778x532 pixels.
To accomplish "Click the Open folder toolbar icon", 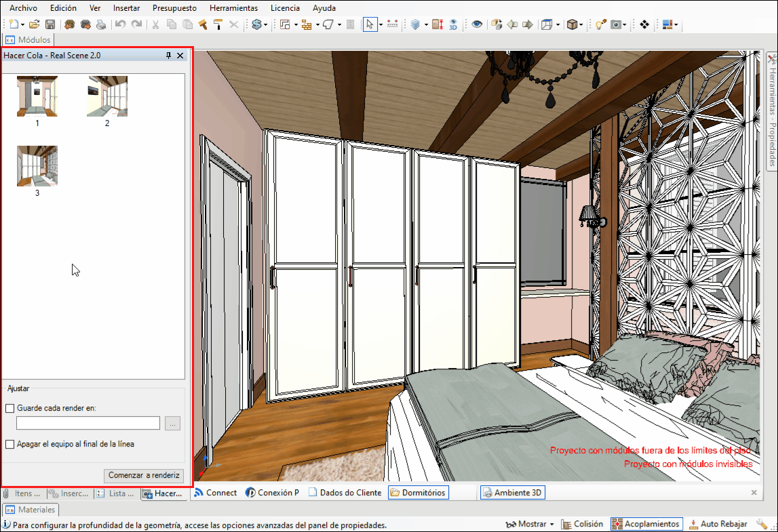I will tap(34, 24).
